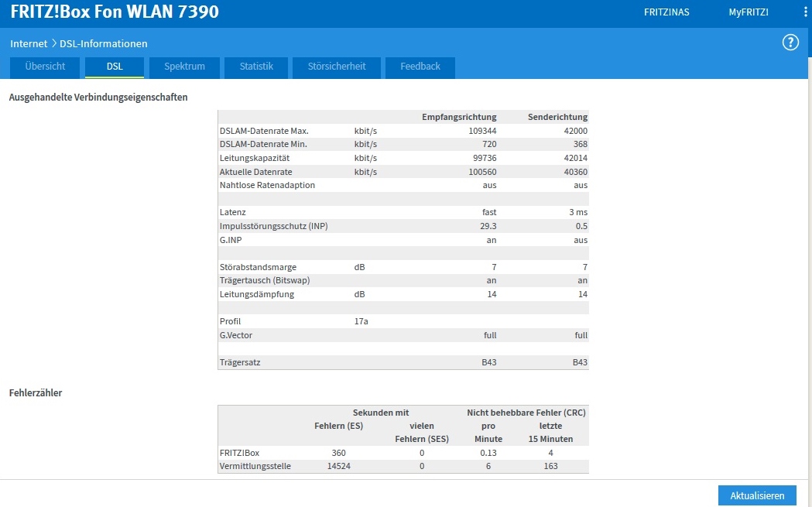Select the Vermittlungsstelle row label
812x507 pixels.
tap(255, 466)
